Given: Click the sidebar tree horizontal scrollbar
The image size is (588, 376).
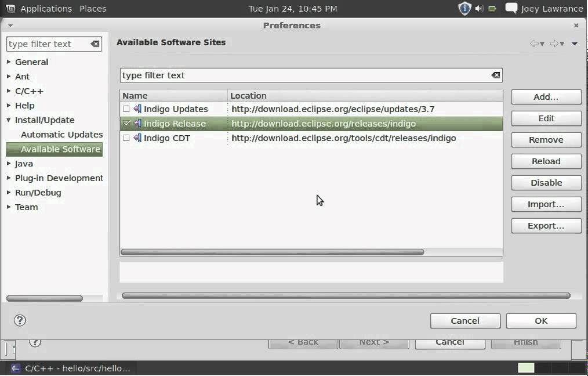Looking at the screenshot, I should tap(45, 298).
